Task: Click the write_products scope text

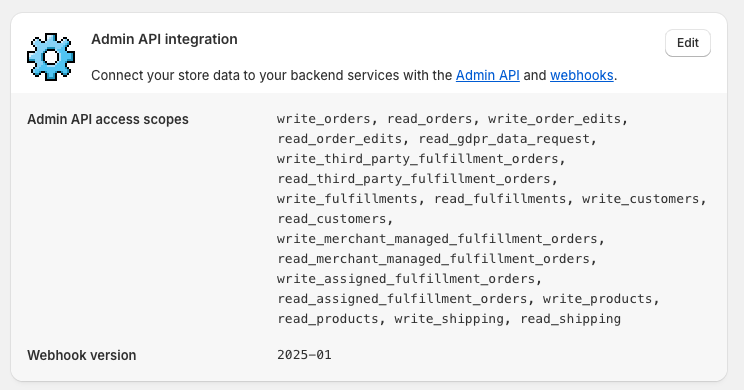Action: point(597,298)
